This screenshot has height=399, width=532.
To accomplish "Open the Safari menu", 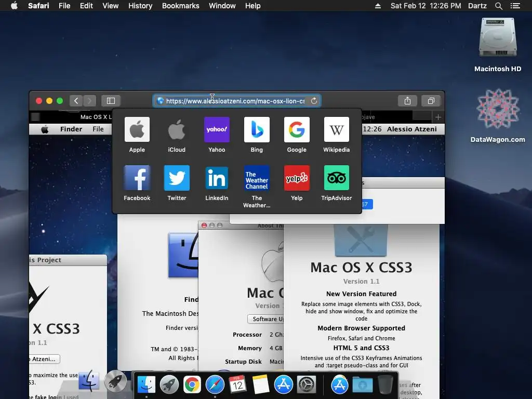I will pyautogui.click(x=38, y=6).
